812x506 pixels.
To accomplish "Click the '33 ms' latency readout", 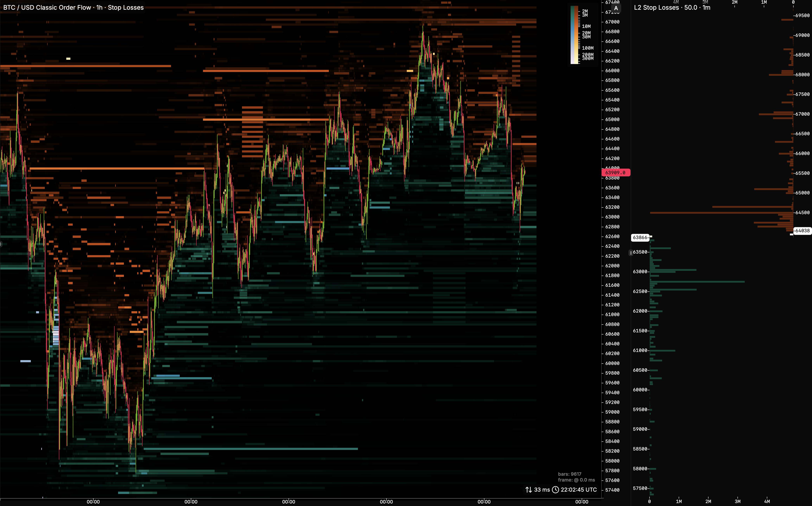I will (x=542, y=490).
